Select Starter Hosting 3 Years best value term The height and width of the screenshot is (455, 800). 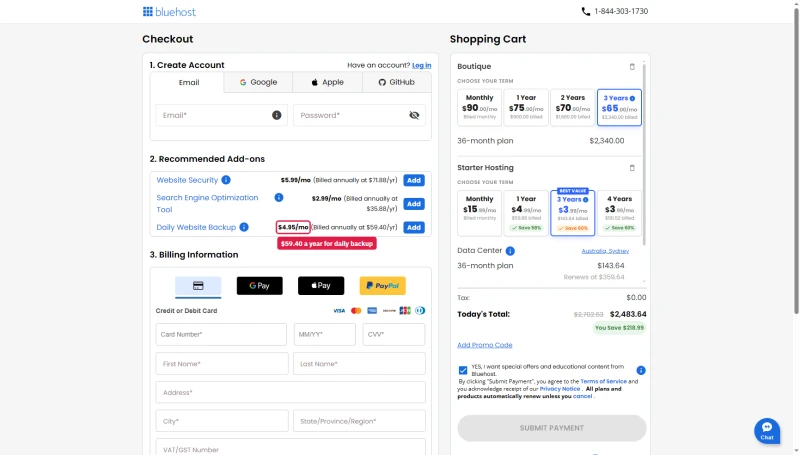[x=572, y=213]
